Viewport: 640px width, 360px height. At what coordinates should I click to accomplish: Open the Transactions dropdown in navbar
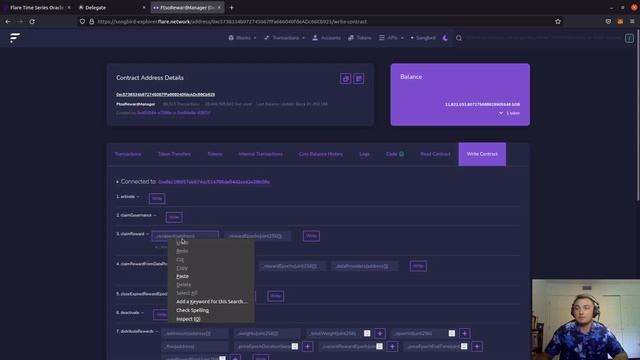(x=284, y=38)
